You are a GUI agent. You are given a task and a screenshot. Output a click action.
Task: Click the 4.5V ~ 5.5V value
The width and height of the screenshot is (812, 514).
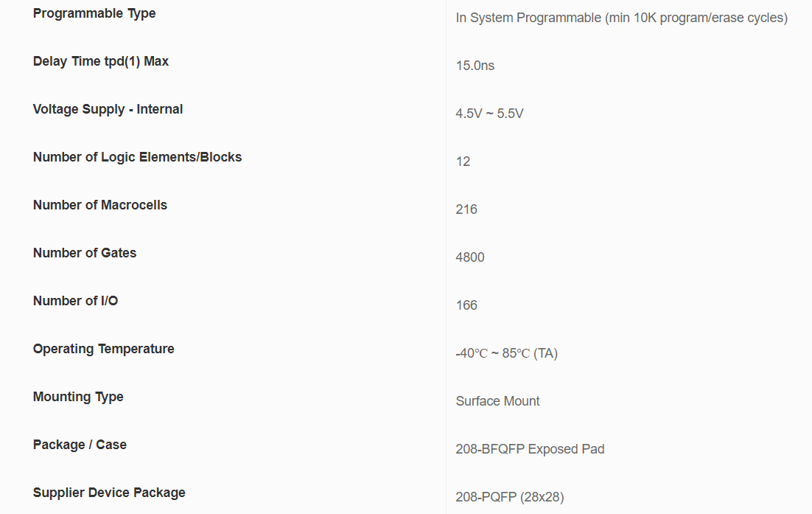489,114
